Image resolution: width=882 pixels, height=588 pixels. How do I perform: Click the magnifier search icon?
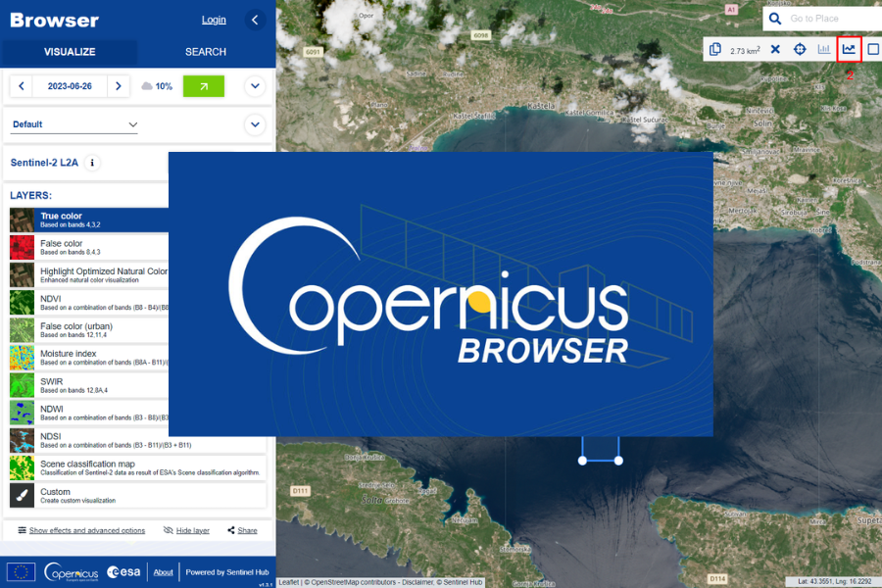(x=775, y=19)
